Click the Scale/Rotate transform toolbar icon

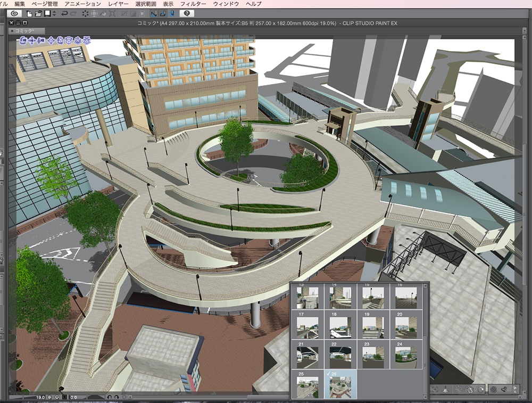[112, 14]
